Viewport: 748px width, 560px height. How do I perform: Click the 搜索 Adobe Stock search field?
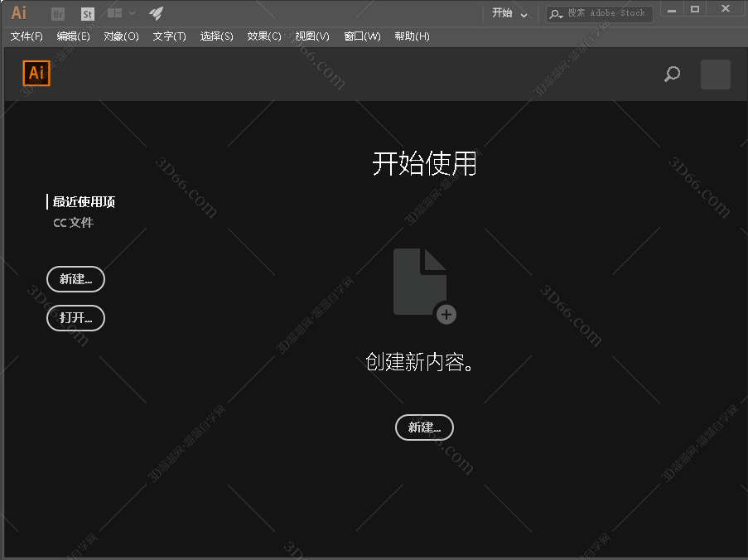pos(600,14)
